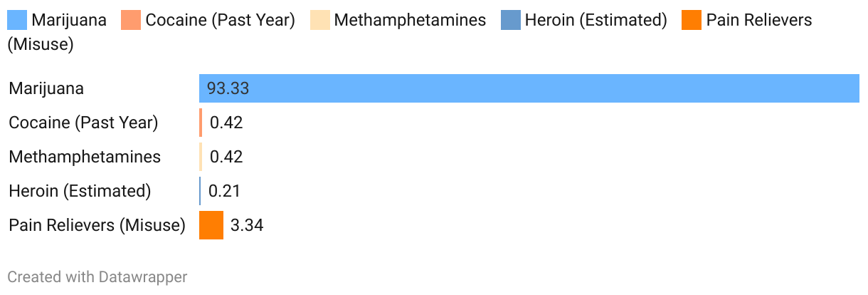The height and width of the screenshot is (295, 868).
Task: Click the thin Cocaine bar in chart
Action: point(201,123)
